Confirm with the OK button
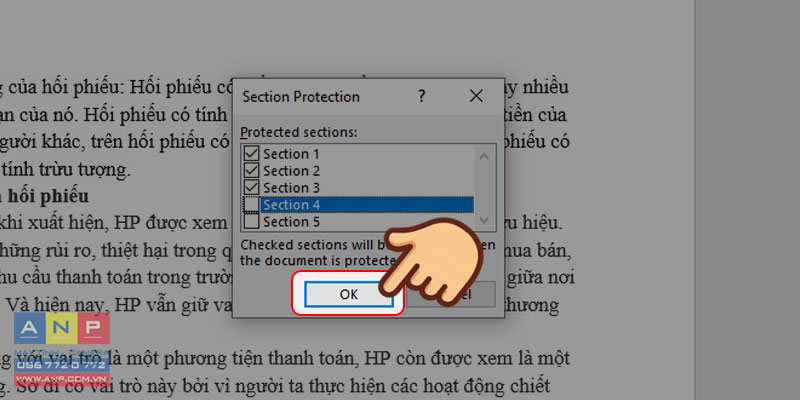 pyautogui.click(x=348, y=294)
